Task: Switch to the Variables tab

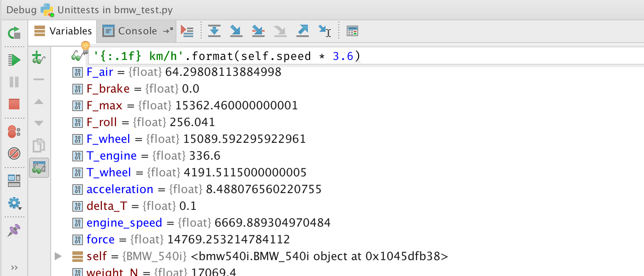Action: (x=63, y=31)
